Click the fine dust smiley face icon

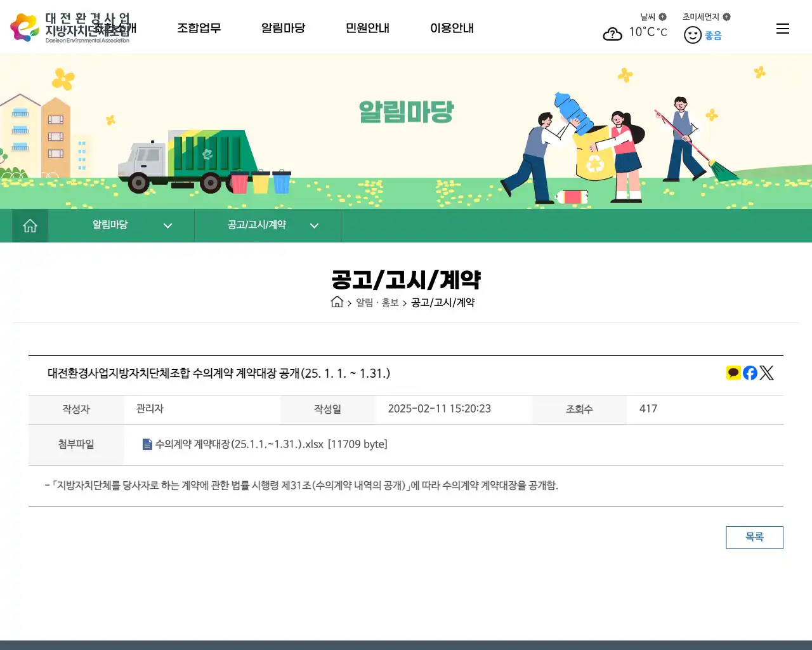pos(692,35)
